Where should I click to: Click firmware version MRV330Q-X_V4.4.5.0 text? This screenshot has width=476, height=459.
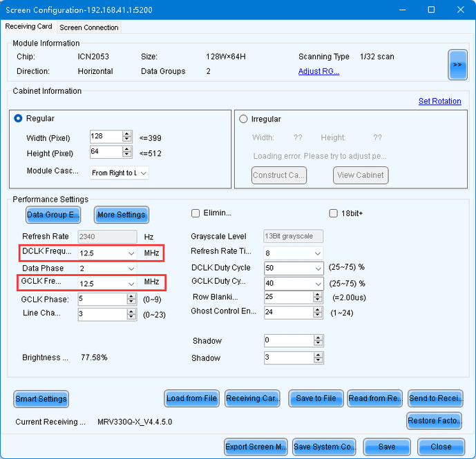pos(135,422)
